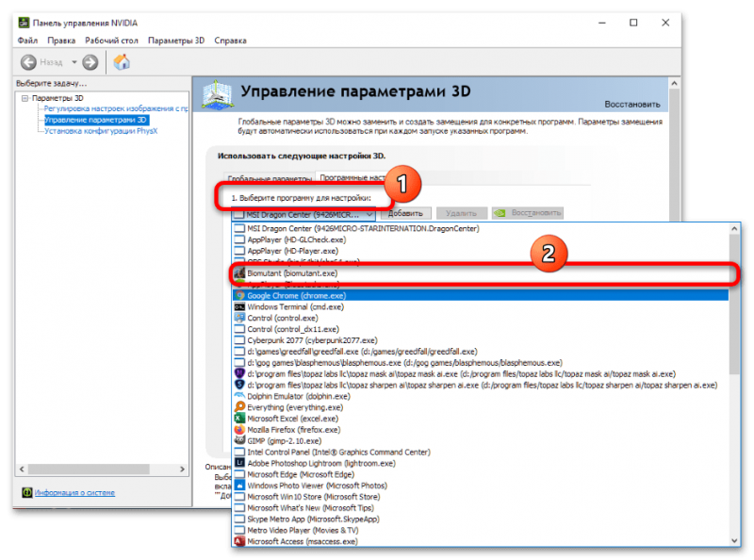Select Регулировка настроек изображения tree item
Screen dimensions: 754x560
tap(116, 108)
